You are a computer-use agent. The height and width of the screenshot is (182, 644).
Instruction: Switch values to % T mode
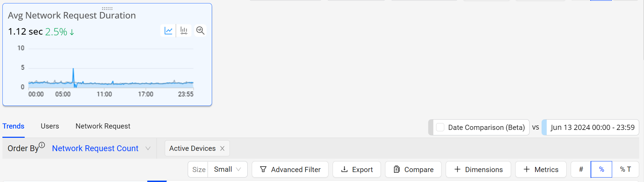pos(626,169)
